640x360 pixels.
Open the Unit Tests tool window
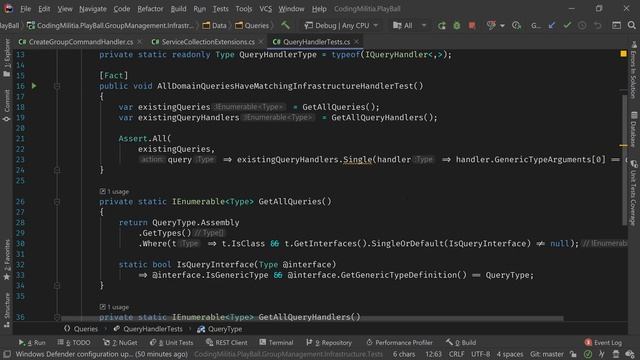(171, 342)
